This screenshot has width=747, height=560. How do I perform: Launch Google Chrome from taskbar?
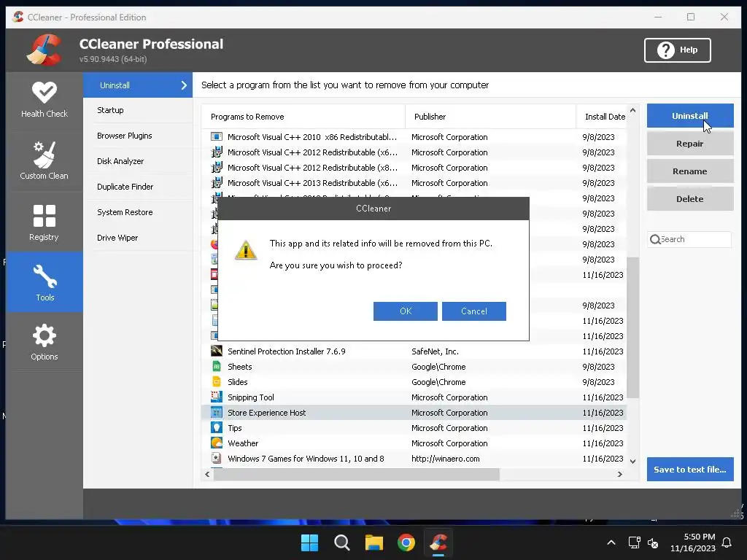(406, 542)
